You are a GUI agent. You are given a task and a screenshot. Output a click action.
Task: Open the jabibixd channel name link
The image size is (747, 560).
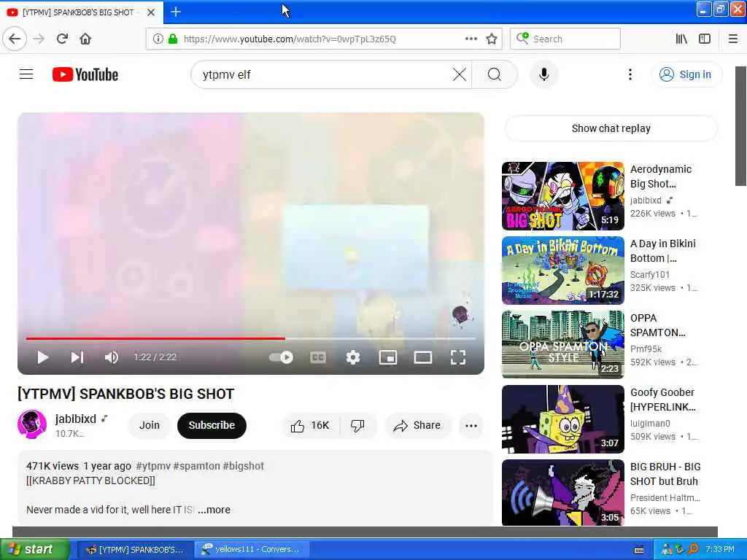(76, 419)
